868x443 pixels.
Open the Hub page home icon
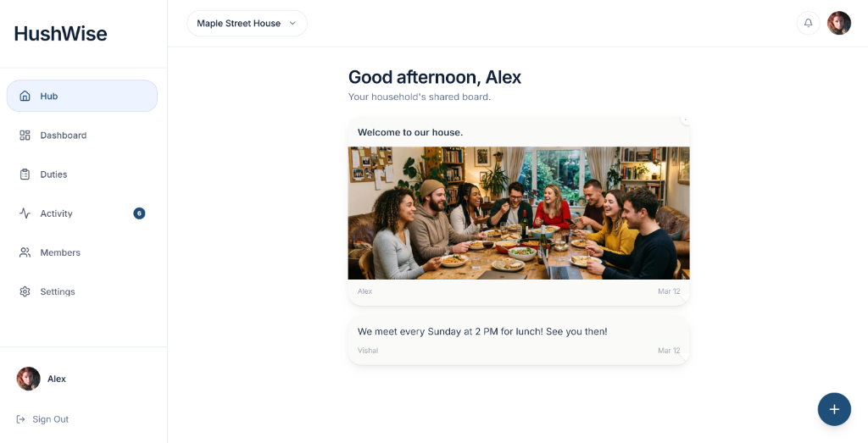(25, 96)
